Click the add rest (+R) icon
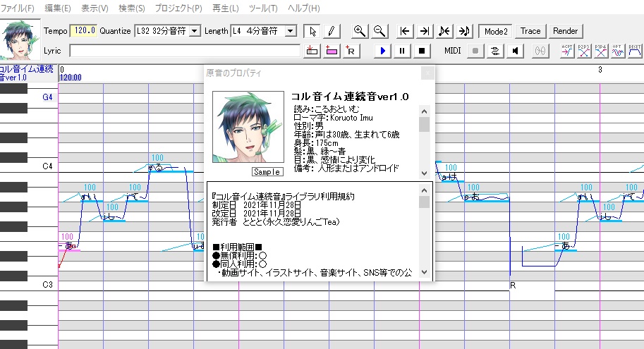Viewport: 644px width, 349px height. click(x=351, y=51)
